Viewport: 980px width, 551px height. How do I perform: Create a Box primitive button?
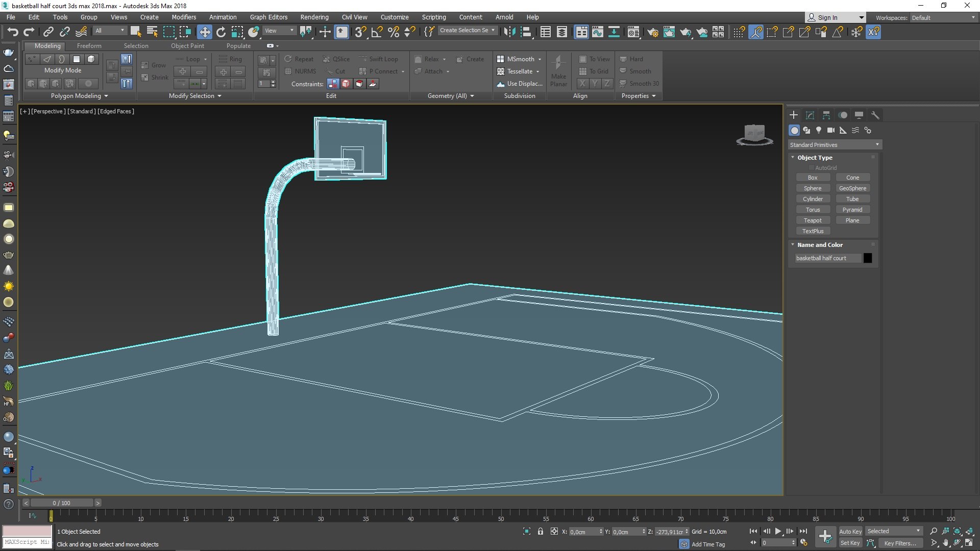813,178
